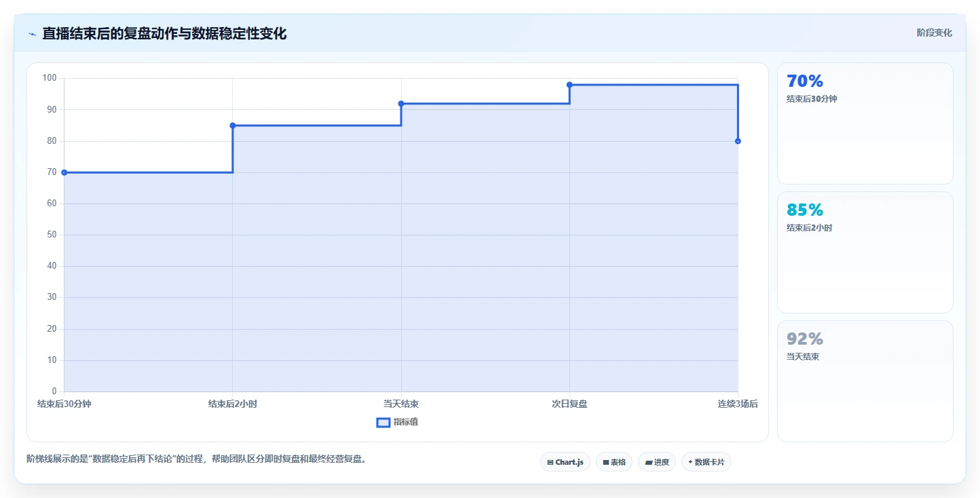
Task: Click the 当天结束 caption in 92% card
Action: [x=803, y=357]
